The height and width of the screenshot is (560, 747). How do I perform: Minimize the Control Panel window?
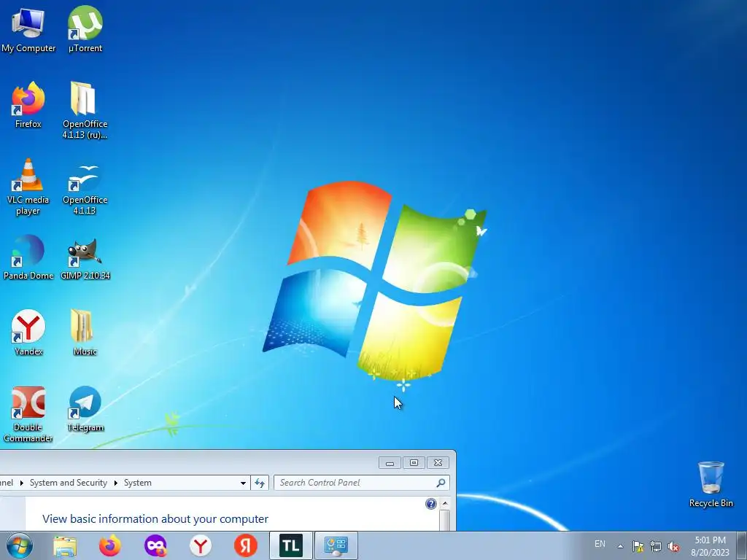tap(390, 462)
